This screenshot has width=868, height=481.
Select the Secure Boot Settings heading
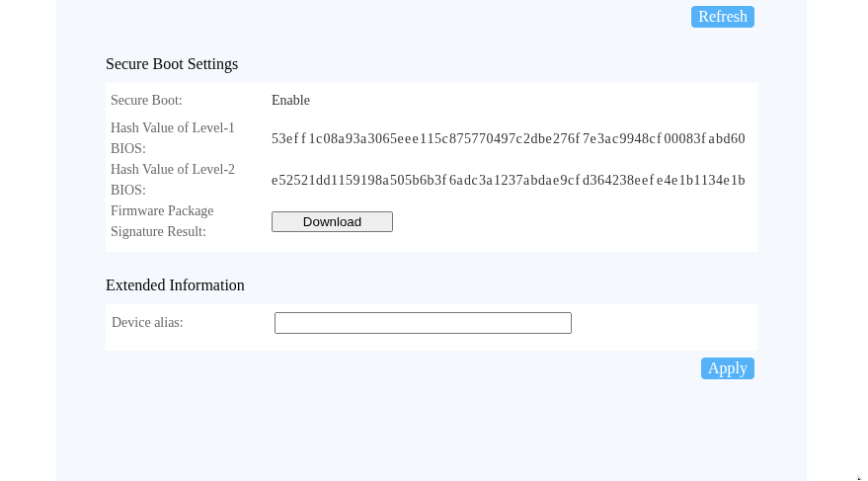point(172,64)
